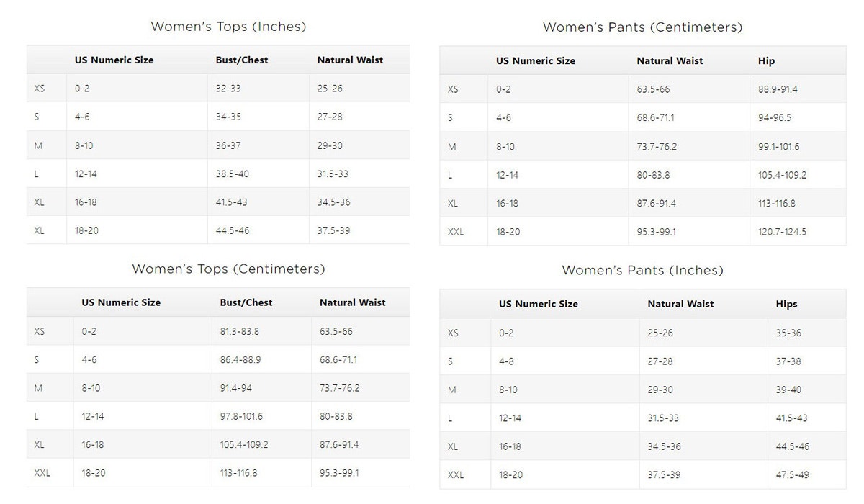Select 4-8 numeric size in Pants Inches

(x=506, y=361)
